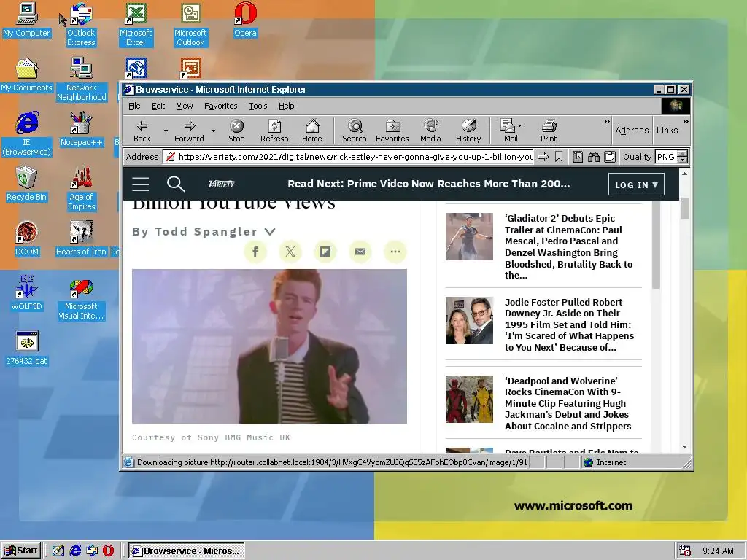Click the page scrollbar up arrow
Screen dimensions: 747x560
pyautogui.click(x=684, y=174)
